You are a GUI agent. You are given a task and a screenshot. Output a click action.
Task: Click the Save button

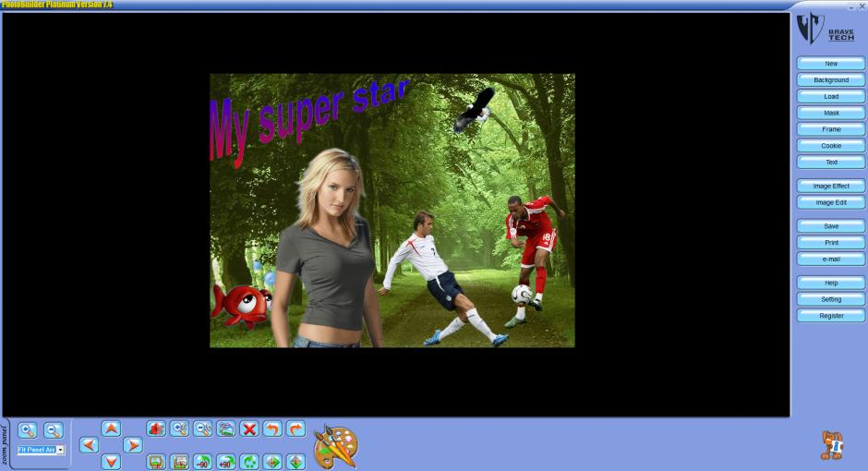[831, 226]
